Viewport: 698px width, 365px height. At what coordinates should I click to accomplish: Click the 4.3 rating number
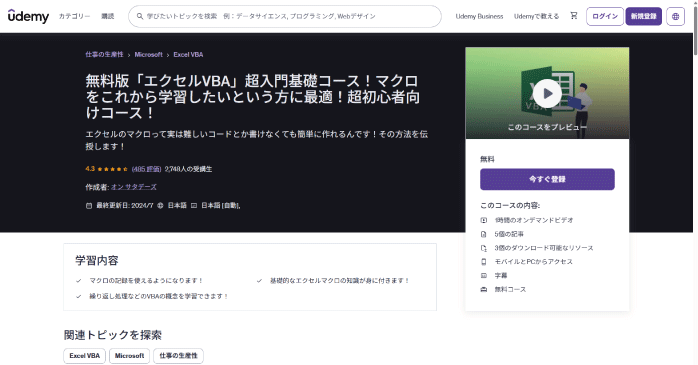[x=90, y=169]
